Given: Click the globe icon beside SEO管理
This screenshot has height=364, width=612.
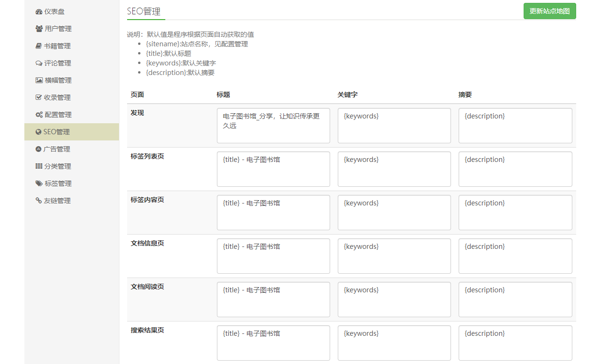Looking at the screenshot, I should tap(39, 132).
